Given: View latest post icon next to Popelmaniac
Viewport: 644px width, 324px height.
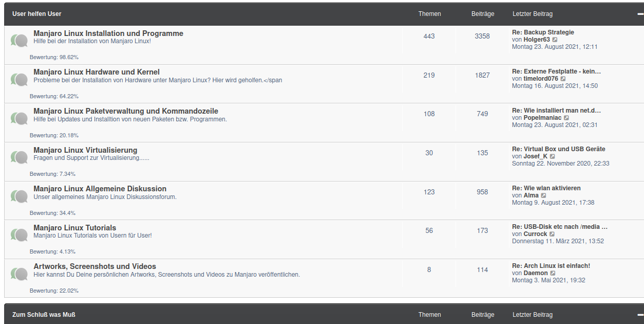Looking at the screenshot, I should click(x=566, y=118).
